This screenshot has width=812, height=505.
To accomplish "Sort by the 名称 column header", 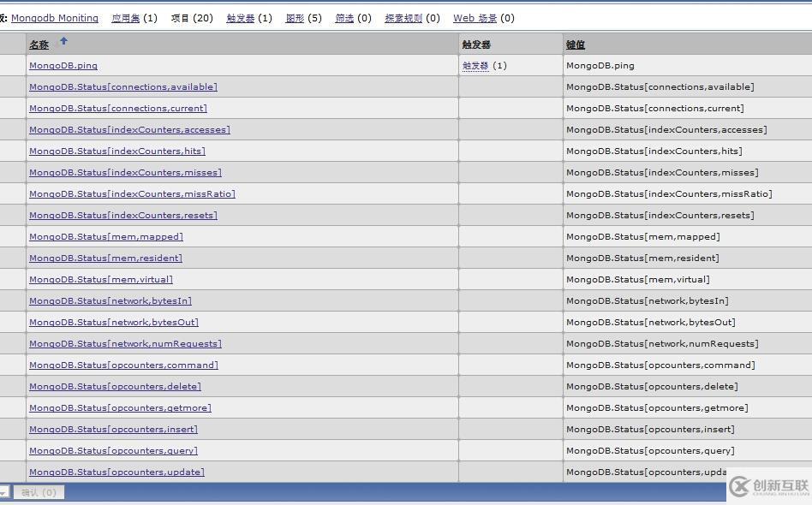I will 39,45.
